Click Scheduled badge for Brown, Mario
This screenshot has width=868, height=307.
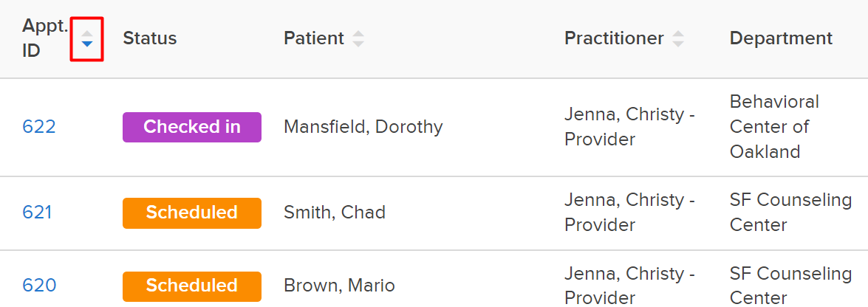pyautogui.click(x=192, y=286)
